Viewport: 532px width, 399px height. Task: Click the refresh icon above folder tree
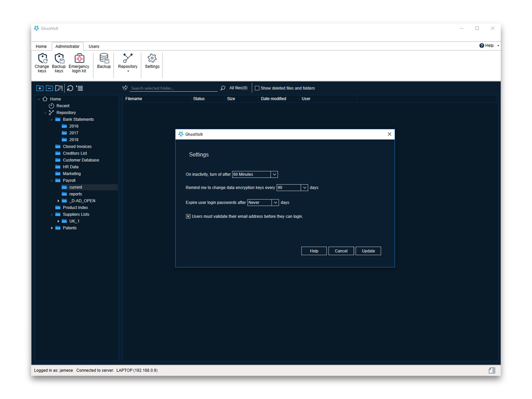coord(70,88)
